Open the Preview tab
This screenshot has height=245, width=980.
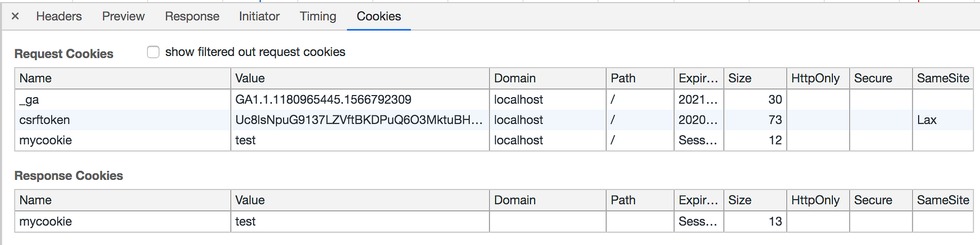[123, 16]
